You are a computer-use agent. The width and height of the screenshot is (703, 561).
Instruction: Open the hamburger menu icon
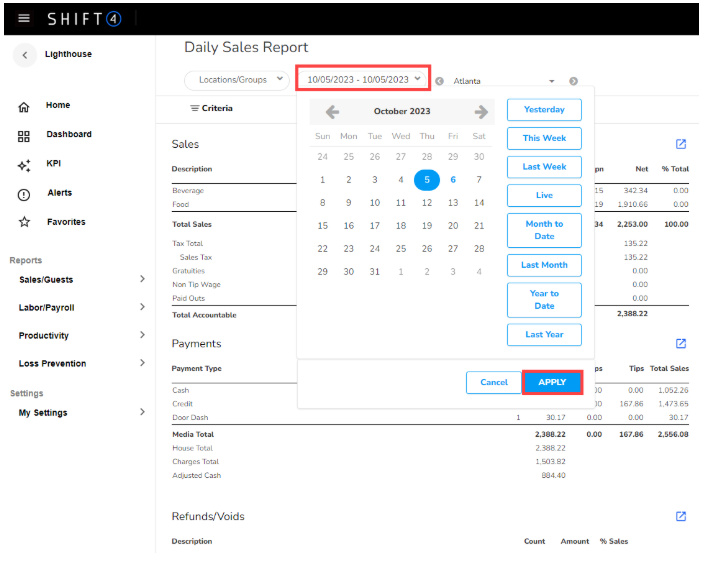(24, 19)
